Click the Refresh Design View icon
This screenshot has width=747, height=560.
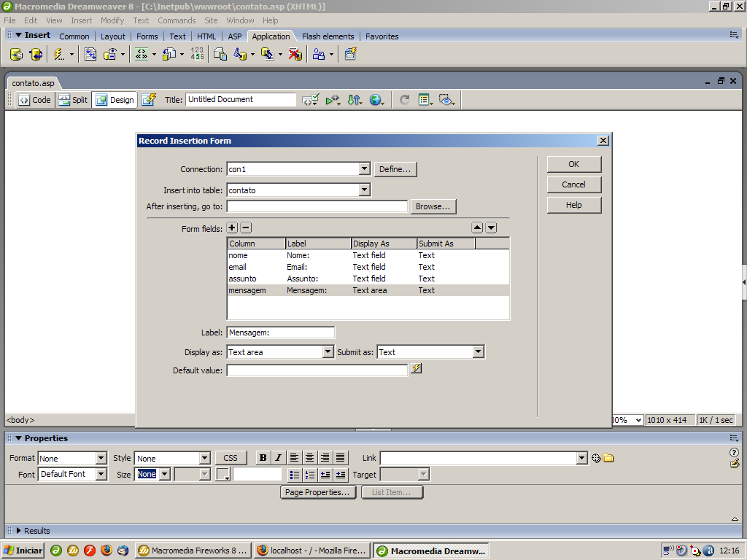tap(404, 100)
